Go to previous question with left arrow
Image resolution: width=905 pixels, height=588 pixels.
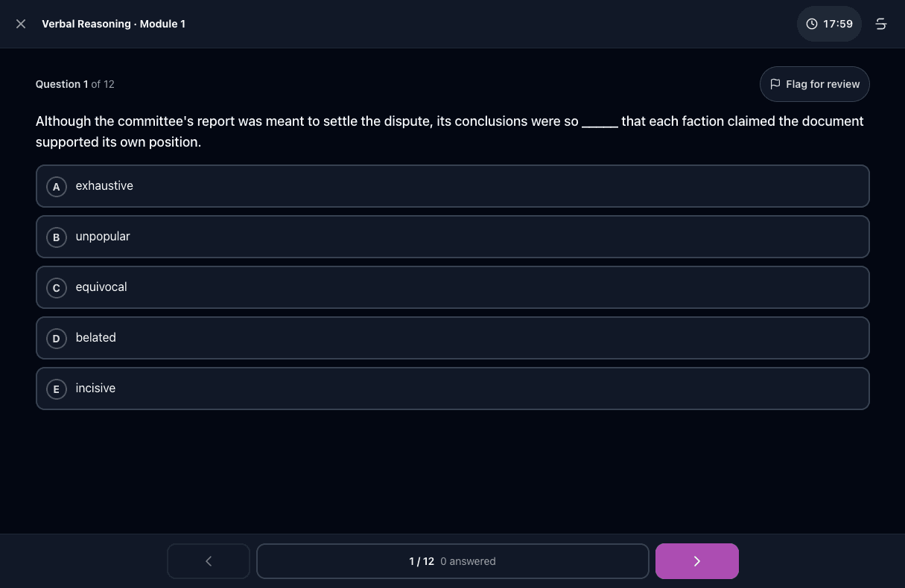pos(209,561)
